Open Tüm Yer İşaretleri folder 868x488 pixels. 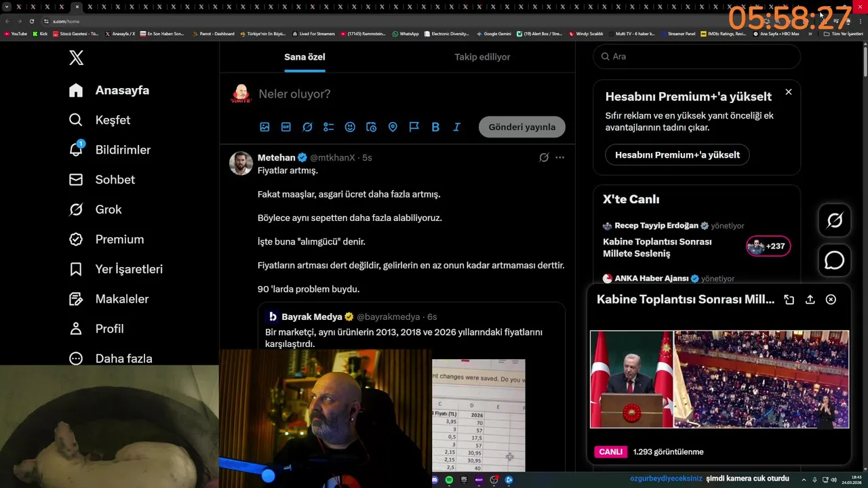(844, 33)
